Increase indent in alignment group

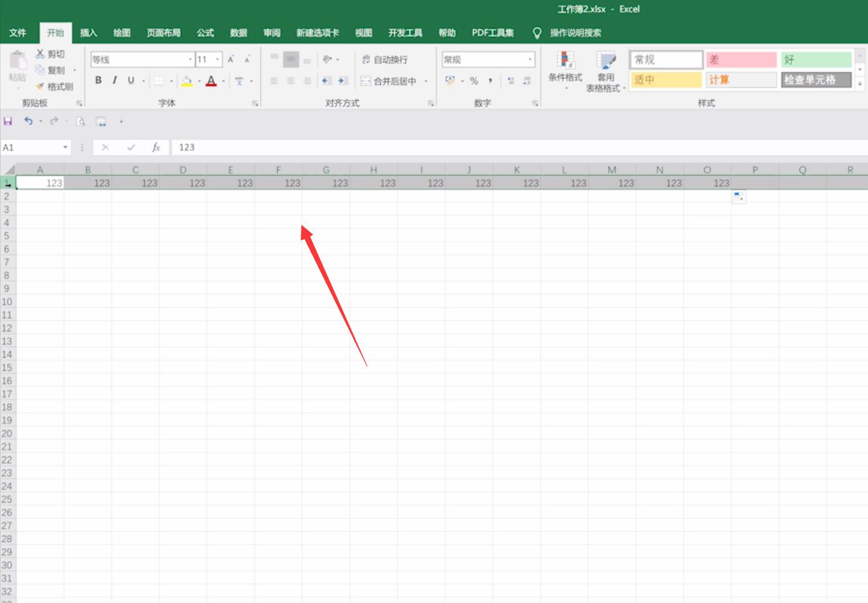tap(343, 81)
